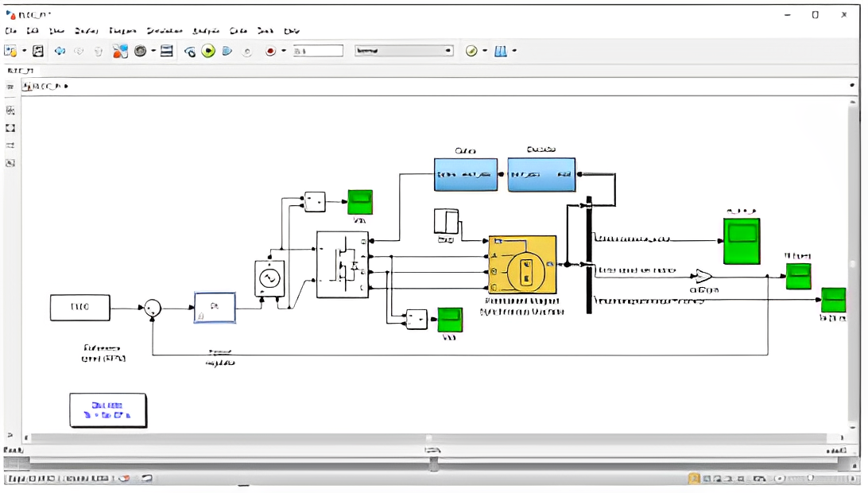Click the Step Back toolbar icon
The height and width of the screenshot is (493, 868).
point(190,51)
